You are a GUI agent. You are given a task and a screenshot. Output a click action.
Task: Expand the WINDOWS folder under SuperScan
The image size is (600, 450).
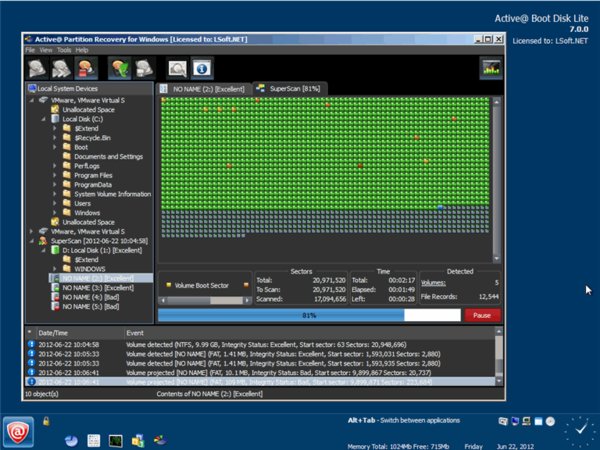pos(55,268)
